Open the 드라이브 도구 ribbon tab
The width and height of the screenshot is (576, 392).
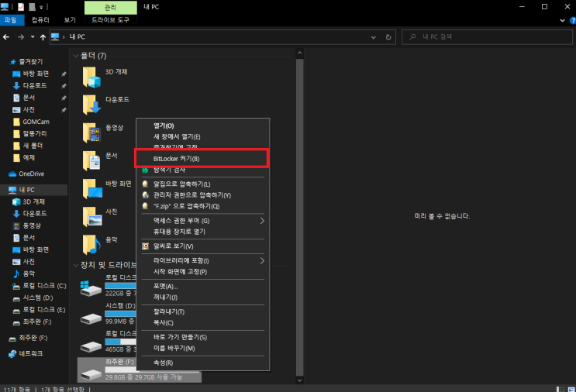(x=111, y=20)
